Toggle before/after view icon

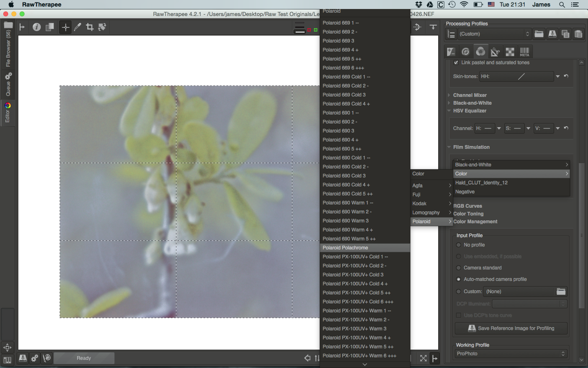click(x=50, y=27)
